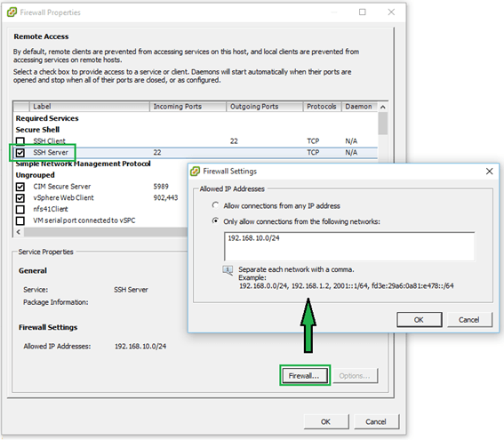Toggle the nfs41Client checkbox
This screenshot has height=440, width=504.
(x=20, y=209)
